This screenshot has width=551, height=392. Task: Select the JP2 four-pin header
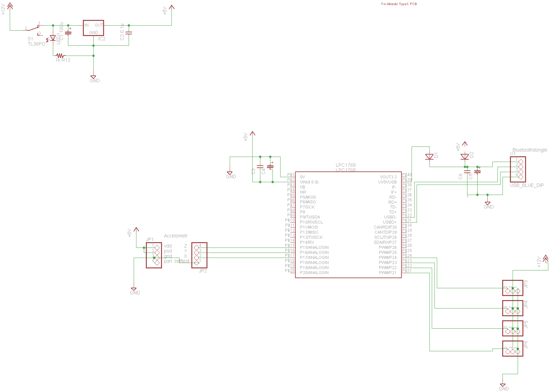tap(199, 255)
